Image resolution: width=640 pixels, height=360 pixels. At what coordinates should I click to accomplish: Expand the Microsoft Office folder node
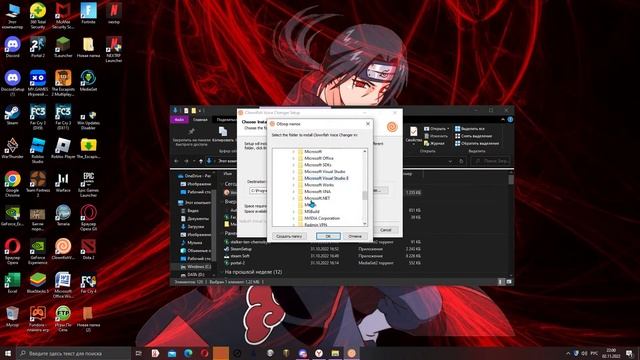(x=293, y=158)
